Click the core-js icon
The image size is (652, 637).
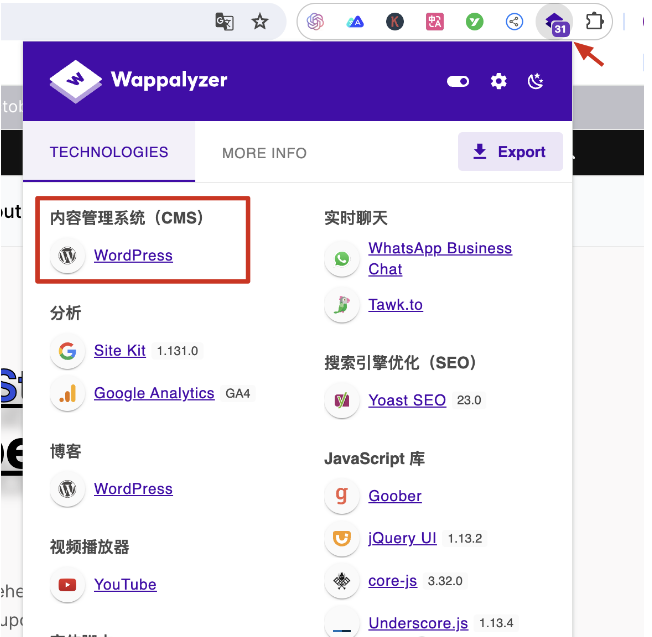tap(342, 581)
